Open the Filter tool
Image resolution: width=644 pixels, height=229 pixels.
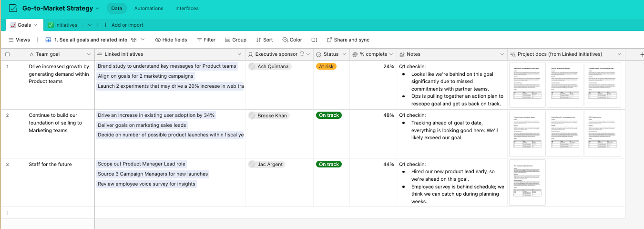click(x=206, y=40)
